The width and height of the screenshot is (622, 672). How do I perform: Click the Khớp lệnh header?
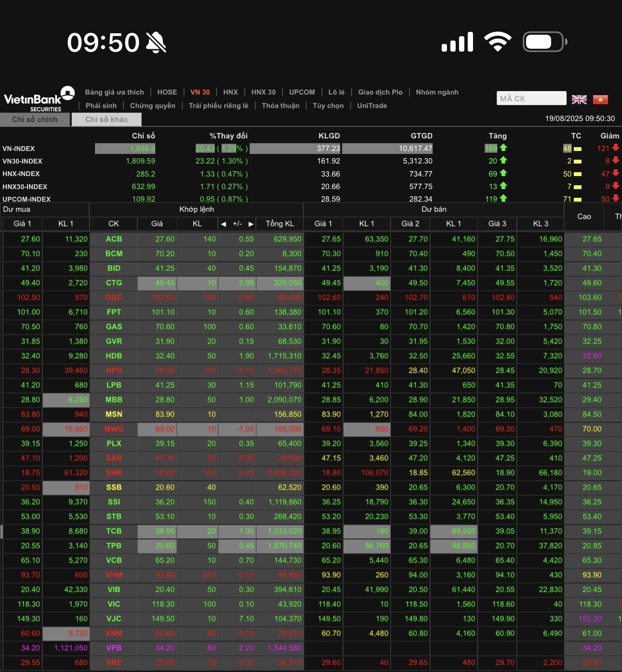197,209
